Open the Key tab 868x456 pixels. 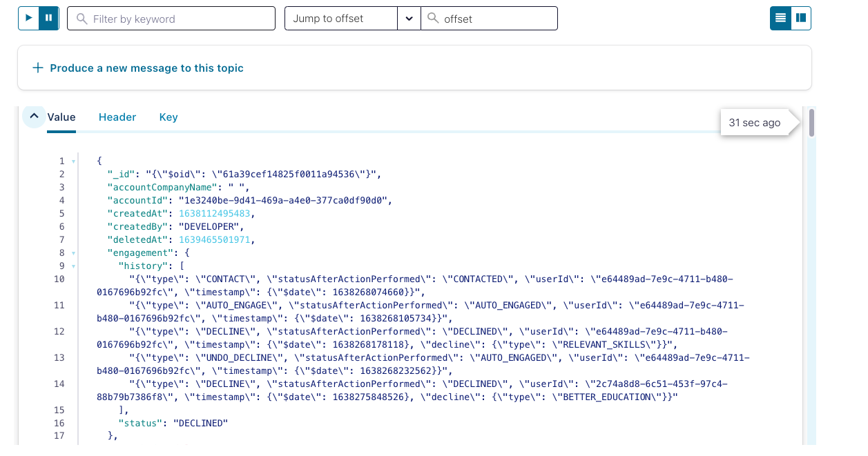[168, 117]
